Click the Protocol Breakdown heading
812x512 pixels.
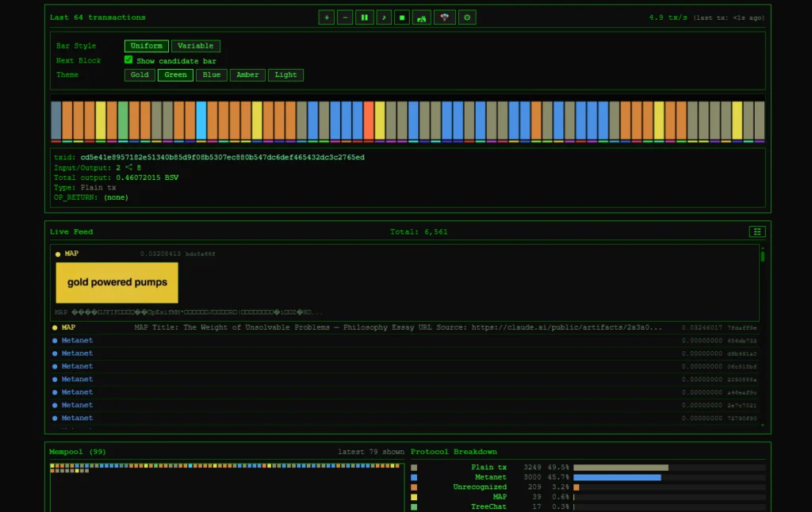point(454,452)
